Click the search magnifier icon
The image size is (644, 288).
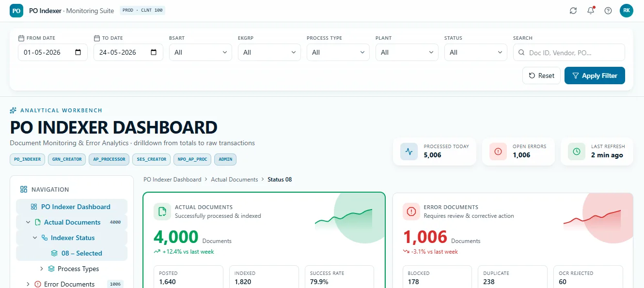521,52
